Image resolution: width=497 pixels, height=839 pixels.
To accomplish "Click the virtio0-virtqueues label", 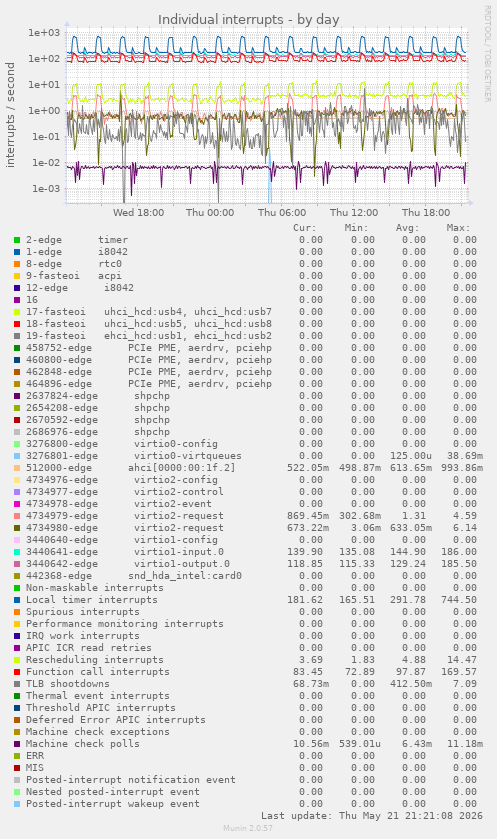I will coord(188,456).
